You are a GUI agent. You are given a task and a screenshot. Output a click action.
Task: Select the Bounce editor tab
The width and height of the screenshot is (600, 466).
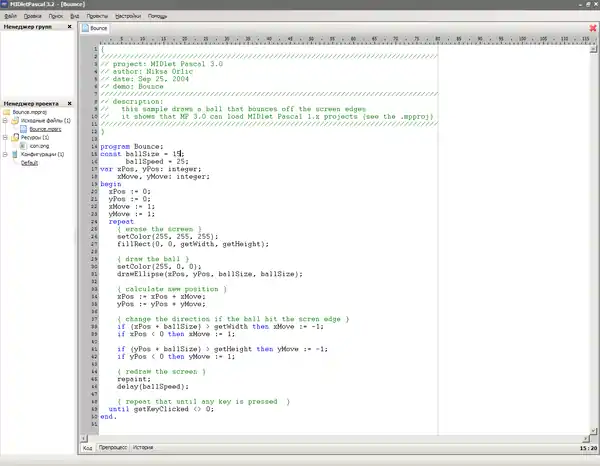coord(98,30)
